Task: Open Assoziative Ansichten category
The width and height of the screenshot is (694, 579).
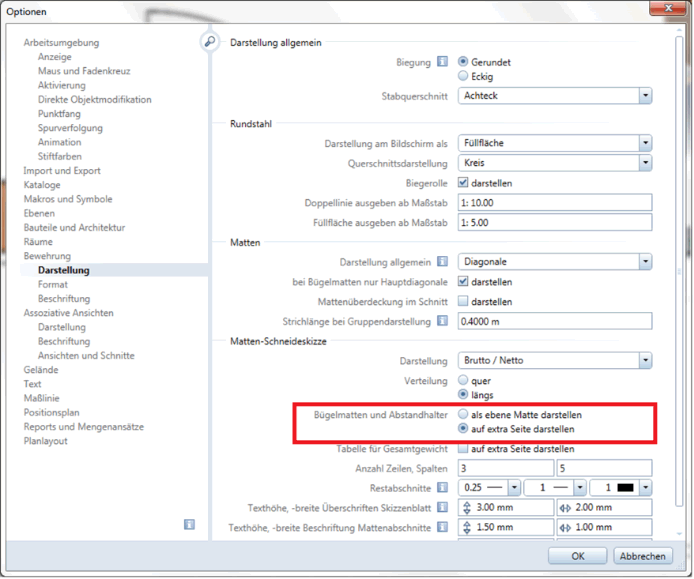Action: pyautogui.click(x=69, y=313)
